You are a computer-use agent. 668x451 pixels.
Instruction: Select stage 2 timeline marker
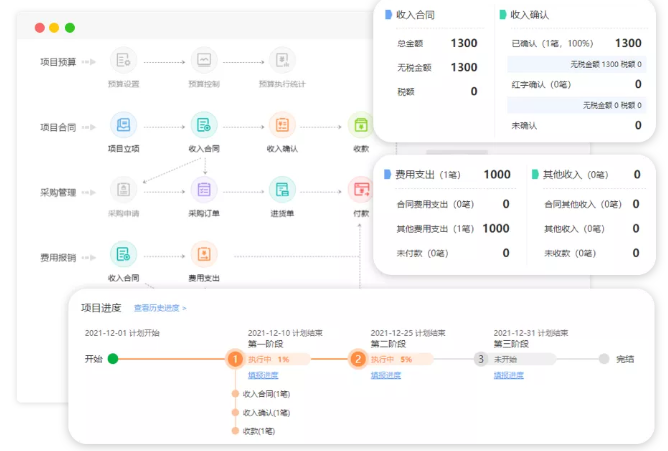(358, 359)
